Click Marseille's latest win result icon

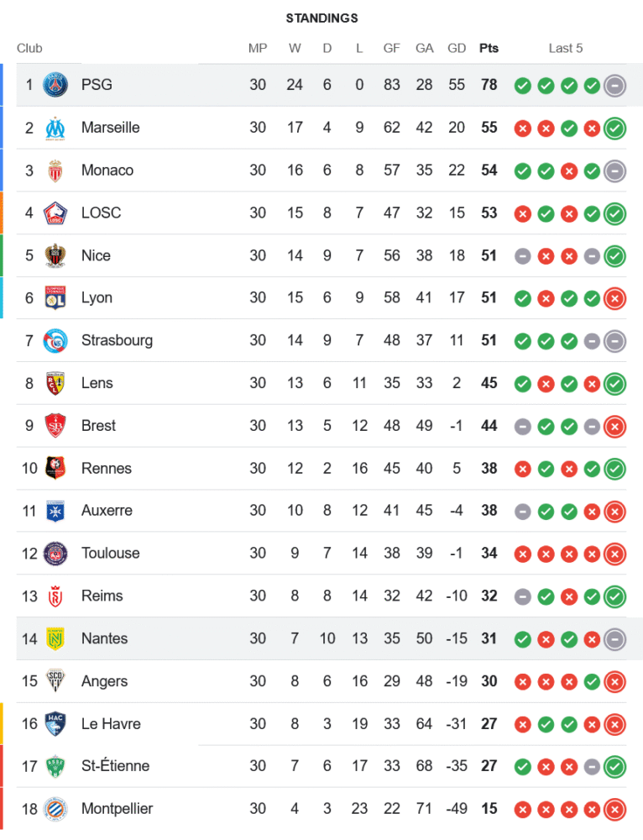(x=615, y=128)
